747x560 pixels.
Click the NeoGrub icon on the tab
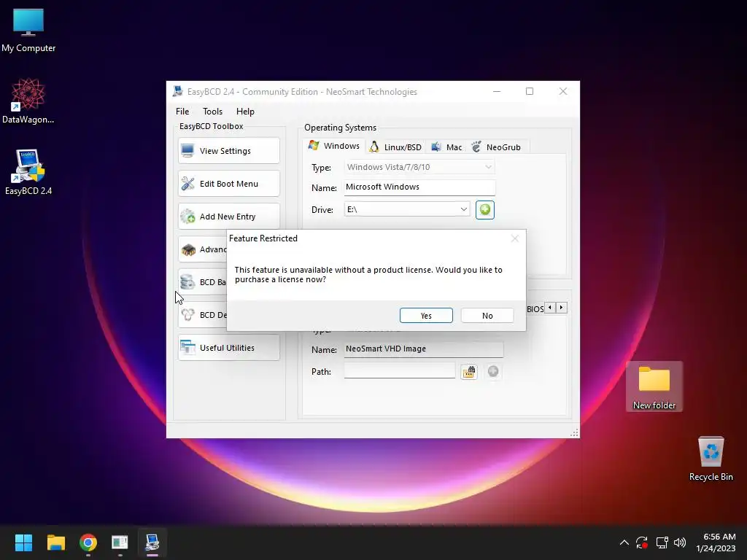[x=476, y=147]
